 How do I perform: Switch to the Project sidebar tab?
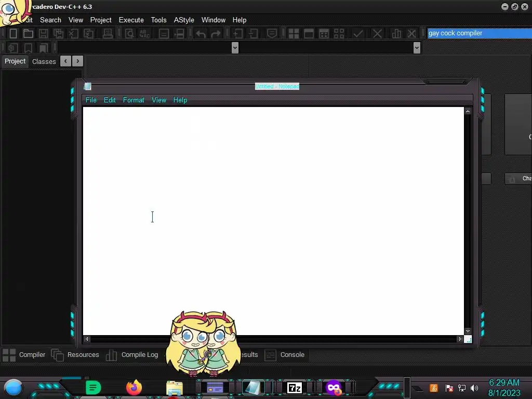click(15, 61)
